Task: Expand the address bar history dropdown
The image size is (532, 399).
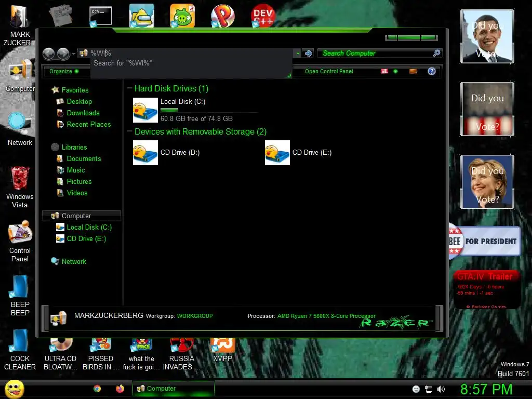Action: tap(298, 54)
